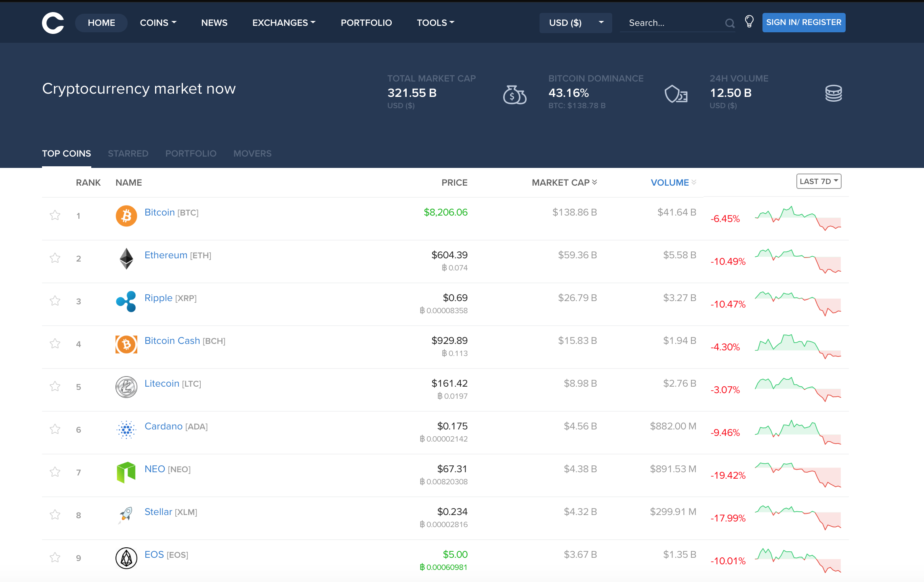Expand the TOOLS menu
The height and width of the screenshot is (582, 924).
(435, 23)
